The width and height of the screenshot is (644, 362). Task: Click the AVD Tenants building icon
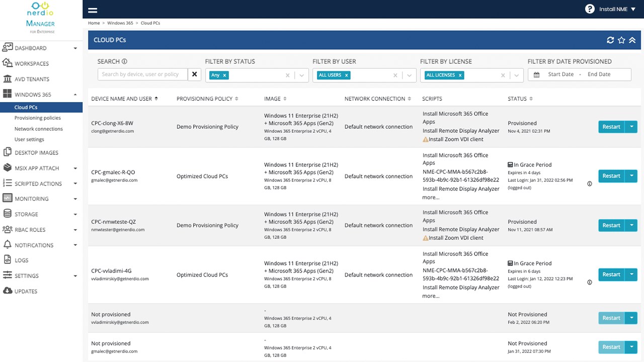8,79
